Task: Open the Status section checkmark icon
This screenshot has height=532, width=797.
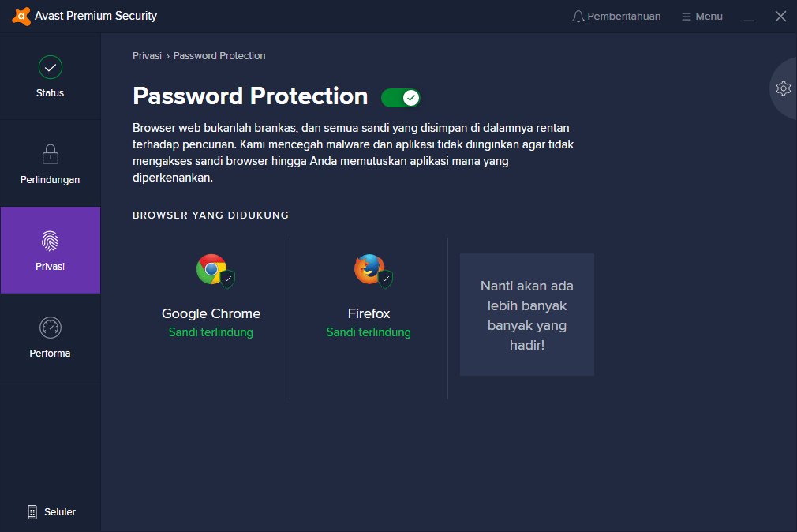Action: coord(51,68)
